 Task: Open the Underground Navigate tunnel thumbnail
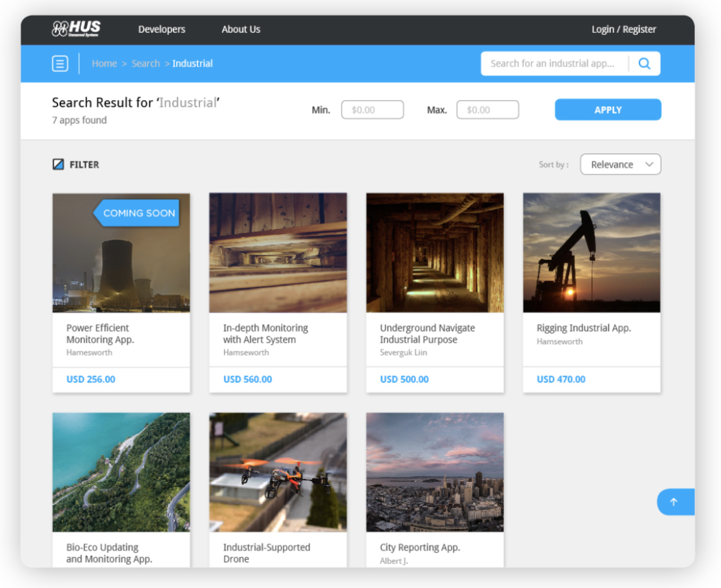point(435,252)
